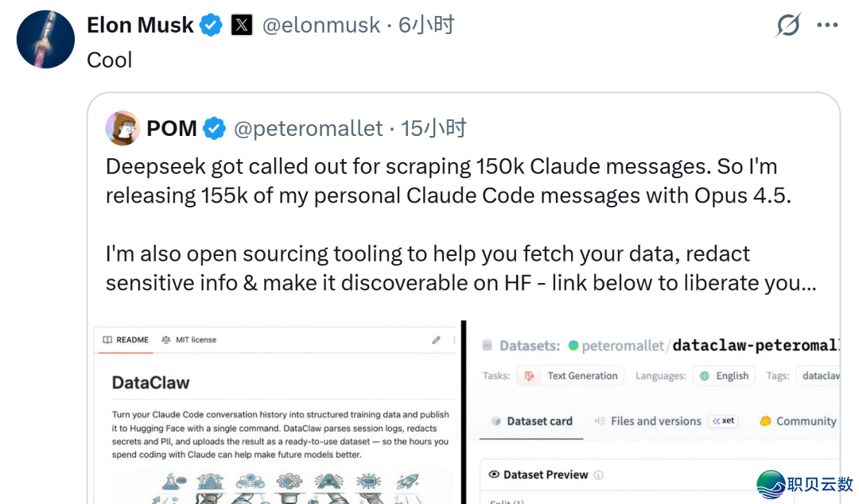Open the README kebab menu beside the pencil
This screenshot has width=859, height=504.
(454, 340)
